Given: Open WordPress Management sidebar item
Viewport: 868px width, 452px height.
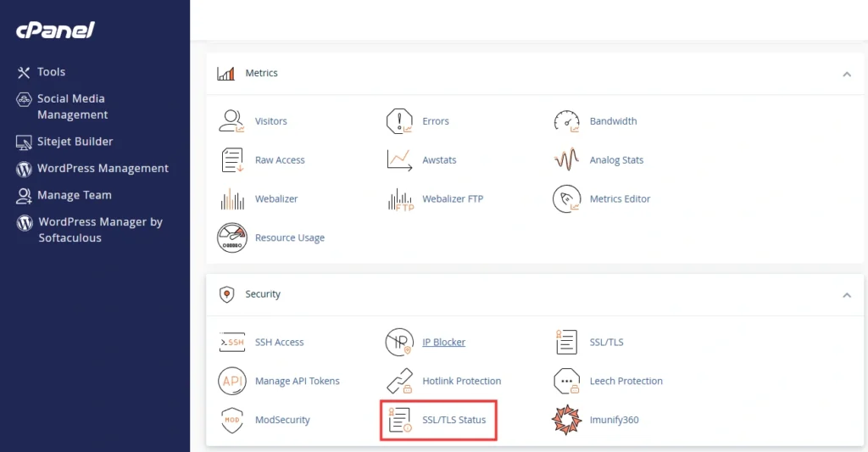Looking at the screenshot, I should (x=103, y=169).
